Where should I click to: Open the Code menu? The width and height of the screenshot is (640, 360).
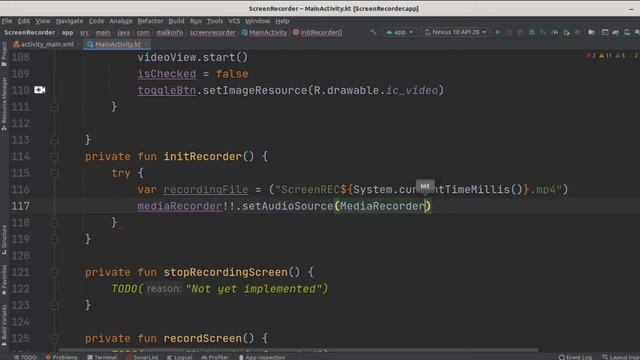[x=96, y=21]
